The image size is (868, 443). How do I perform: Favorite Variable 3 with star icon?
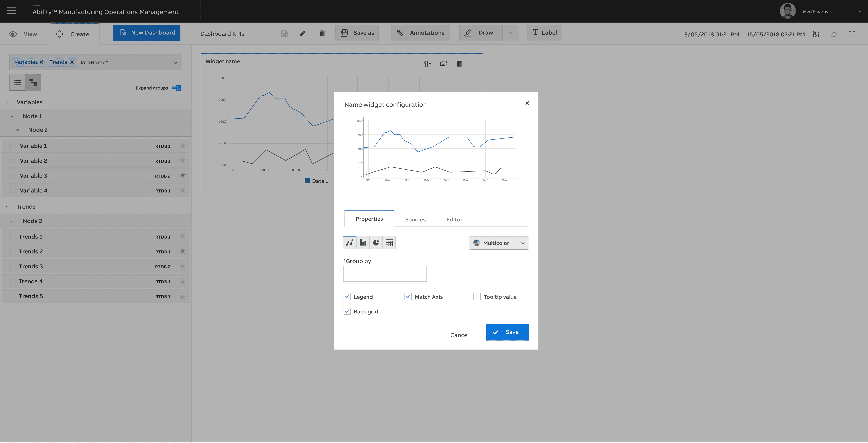(183, 175)
